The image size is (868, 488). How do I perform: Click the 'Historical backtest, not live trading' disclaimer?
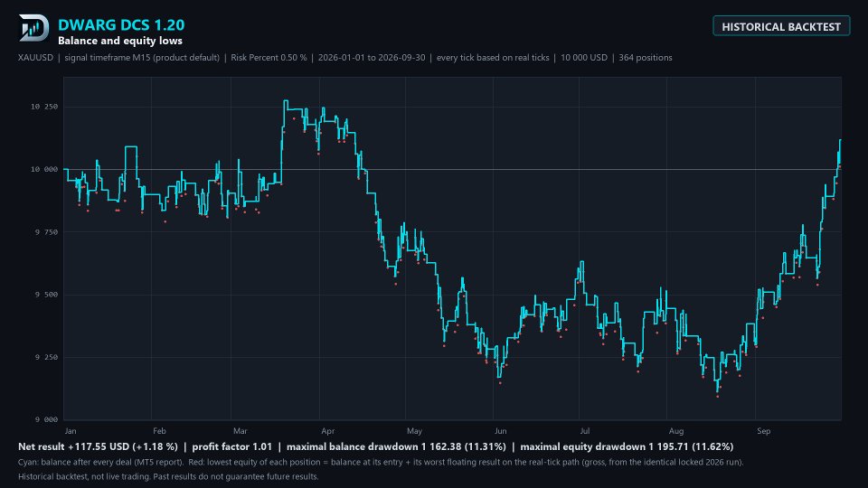(x=168, y=476)
